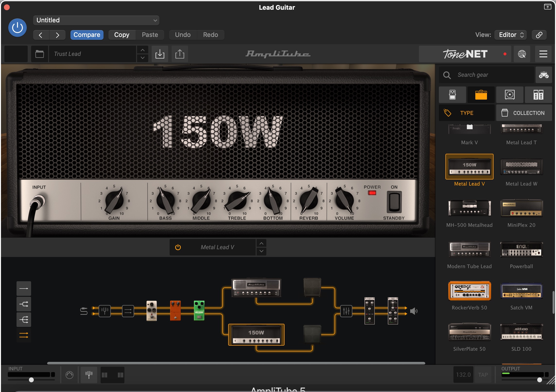Click the gear filter icon beside search
This screenshot has height=392, width=556.
[544, 75]
